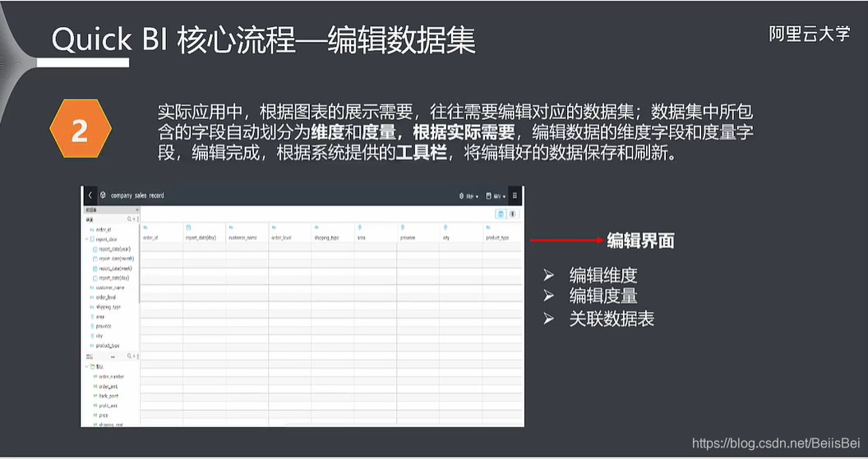Click the 编辑度量 bullet text

pyautogui.click(x=603, y=296)
